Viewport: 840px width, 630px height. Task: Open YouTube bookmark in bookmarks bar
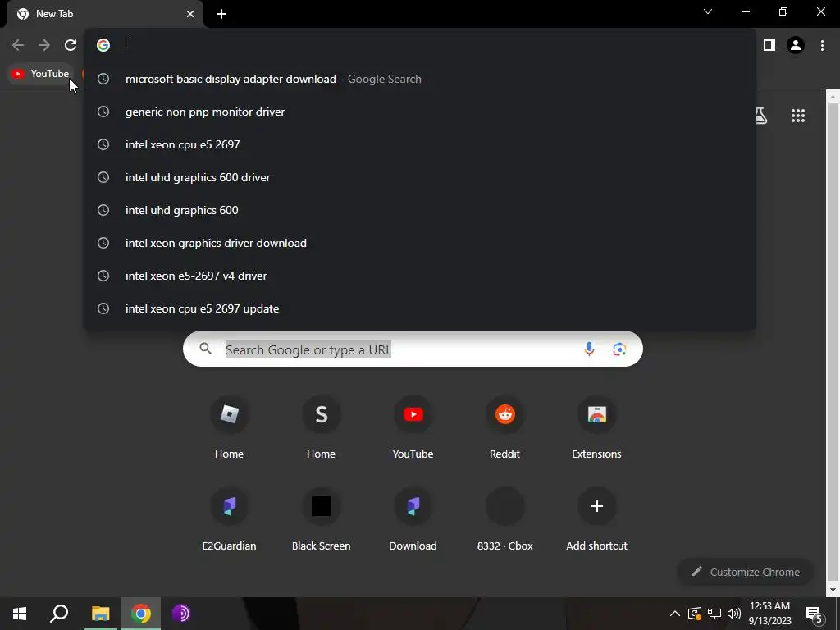click(x=41, y=74)
